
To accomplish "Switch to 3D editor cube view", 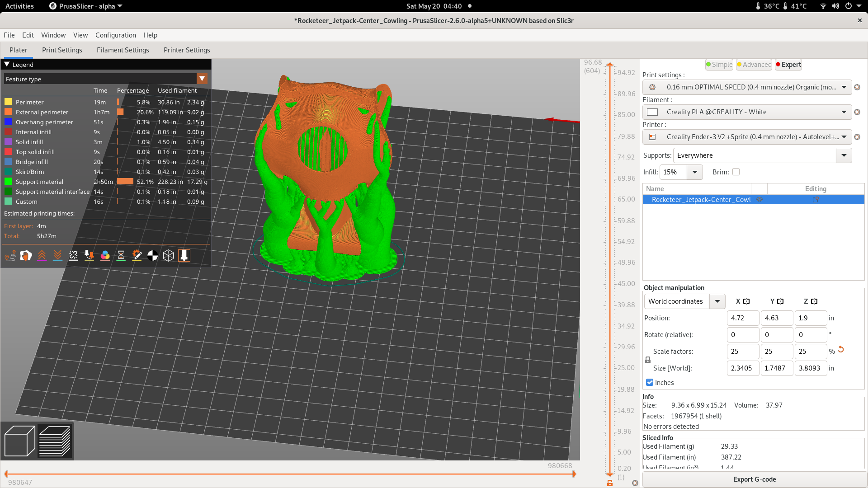I will (x=19, y=441).
